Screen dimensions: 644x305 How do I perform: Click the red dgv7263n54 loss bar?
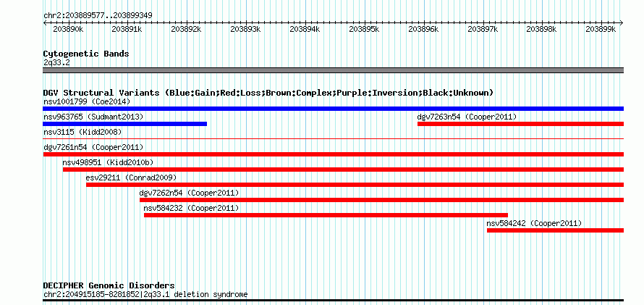pos(521,124)
